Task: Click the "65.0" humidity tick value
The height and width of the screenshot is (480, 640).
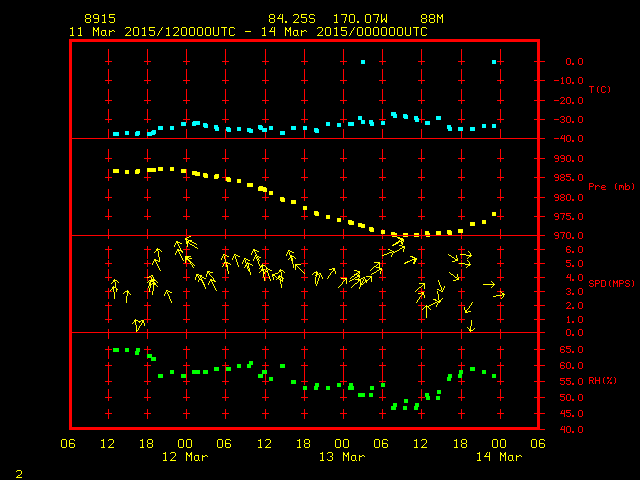Action: point(571,350)
